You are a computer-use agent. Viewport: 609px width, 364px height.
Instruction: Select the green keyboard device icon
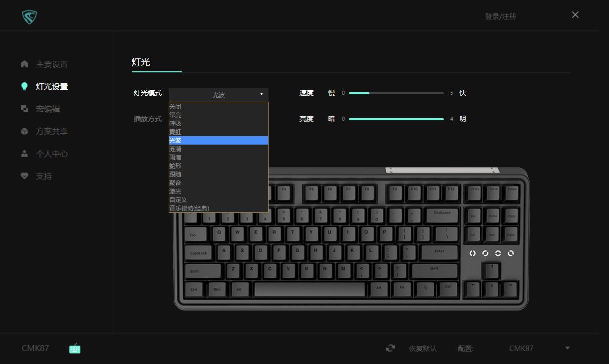click(75, 348)
